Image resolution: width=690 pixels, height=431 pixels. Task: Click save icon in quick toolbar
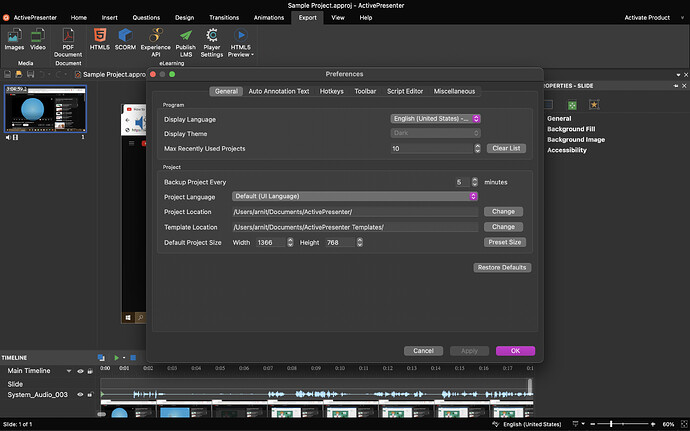click(x=30, y=74)
